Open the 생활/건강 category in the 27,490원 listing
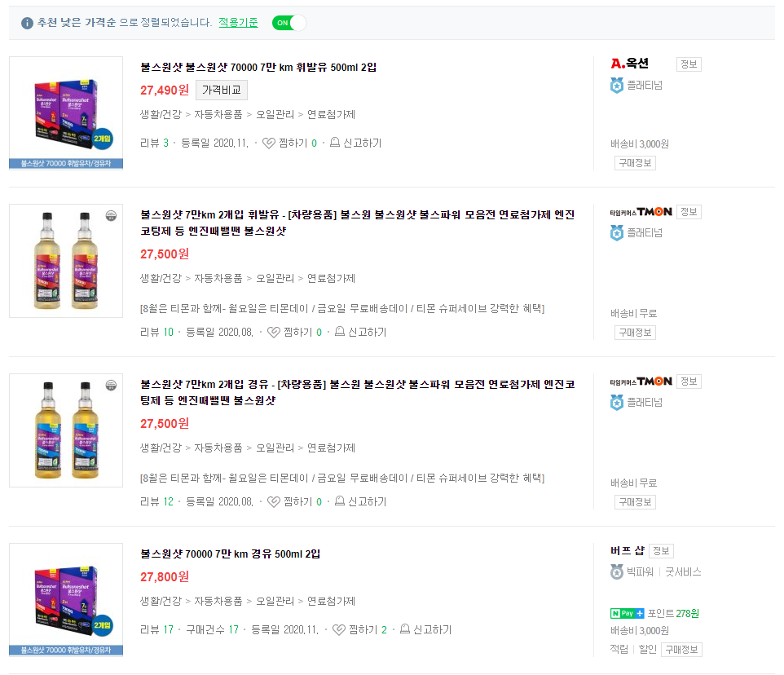Viewport: 784px width, 675px height. [161, 114]
